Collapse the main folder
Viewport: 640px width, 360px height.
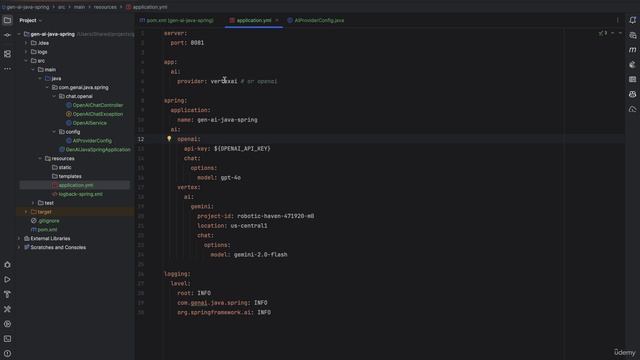point(33,70)
